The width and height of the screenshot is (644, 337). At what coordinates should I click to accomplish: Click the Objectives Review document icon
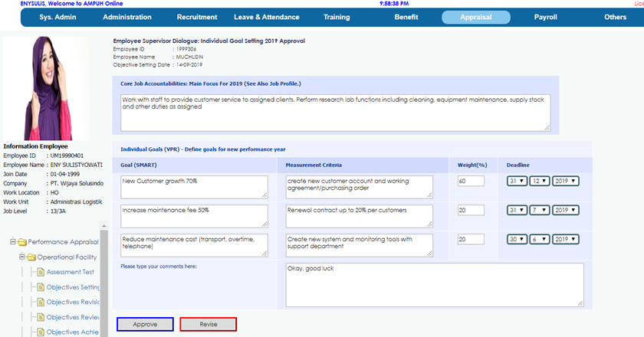coord(41,317)
